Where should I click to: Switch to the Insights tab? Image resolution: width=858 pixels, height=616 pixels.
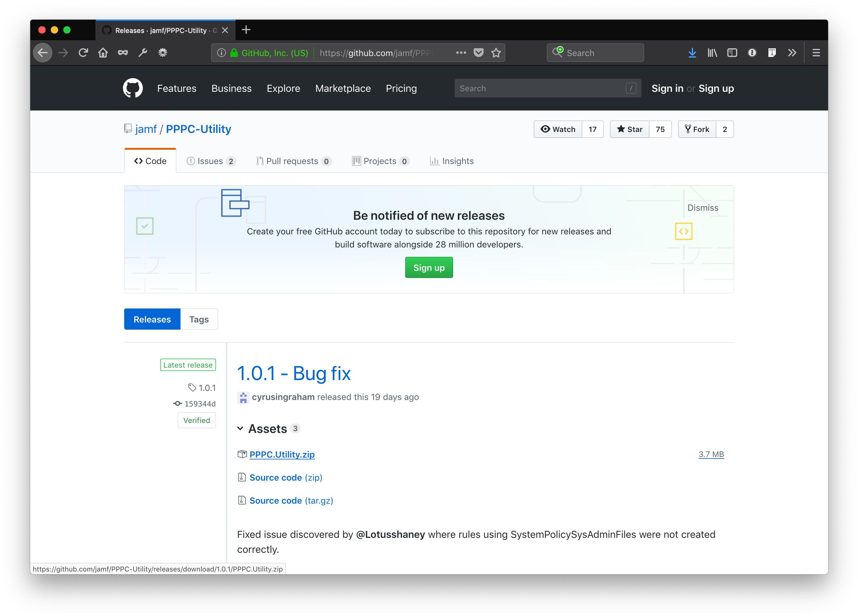coord(452,161)
